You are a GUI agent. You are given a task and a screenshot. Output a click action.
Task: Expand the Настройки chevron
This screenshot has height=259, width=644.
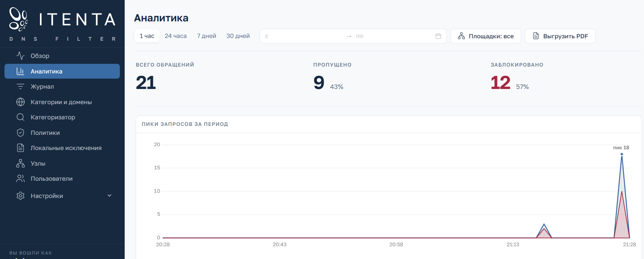(x=110, y=196)
